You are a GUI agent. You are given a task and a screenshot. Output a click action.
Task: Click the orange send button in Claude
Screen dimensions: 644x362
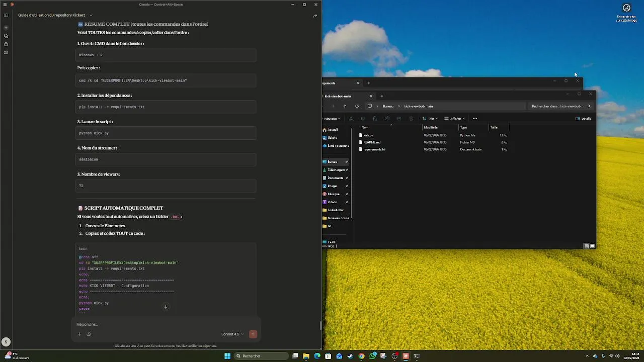(x=253, y=334)
